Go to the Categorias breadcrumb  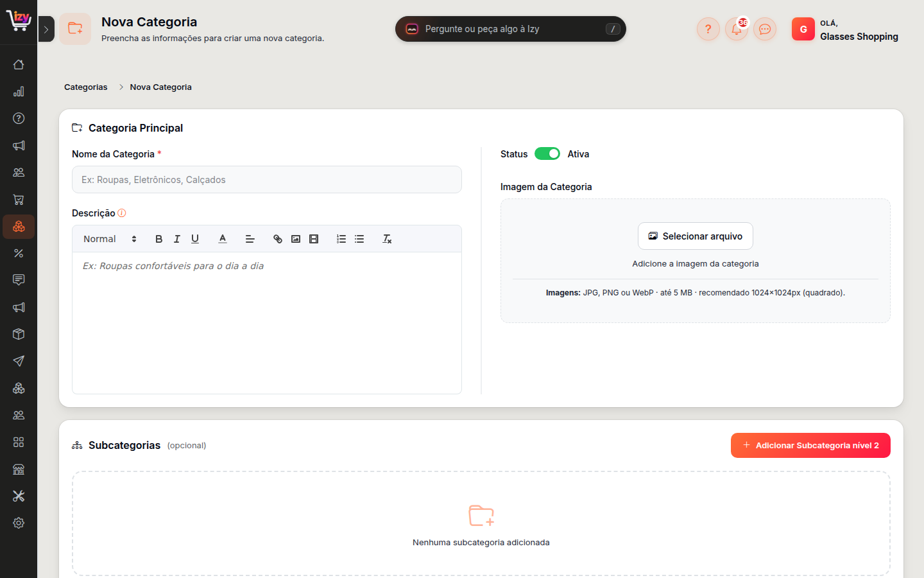coord(86,87)
